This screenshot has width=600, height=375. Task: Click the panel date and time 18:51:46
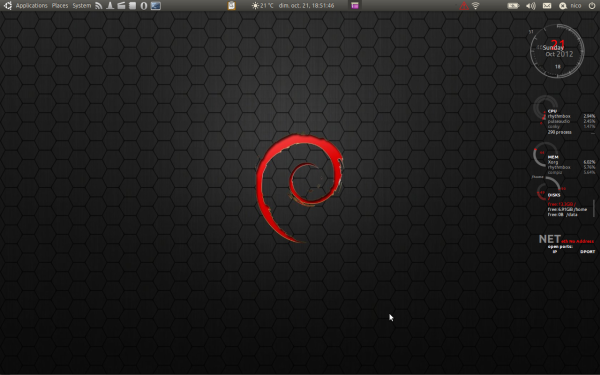click(x=306, y=5)
